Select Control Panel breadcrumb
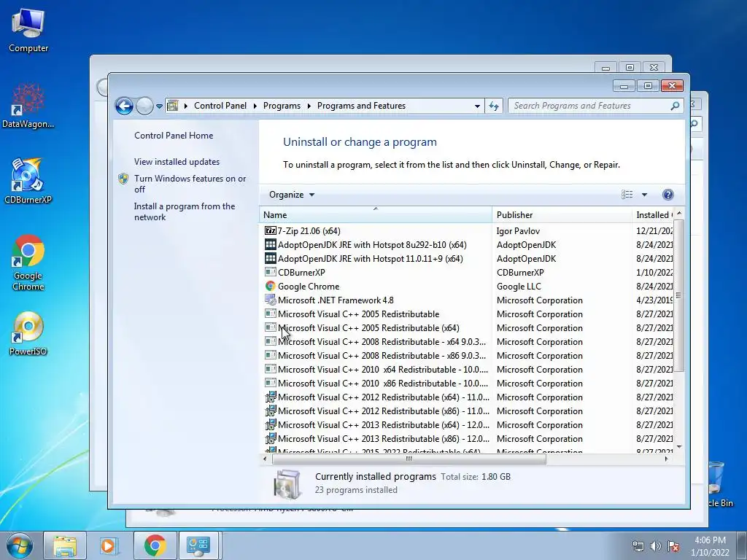 tap(220, 106)
